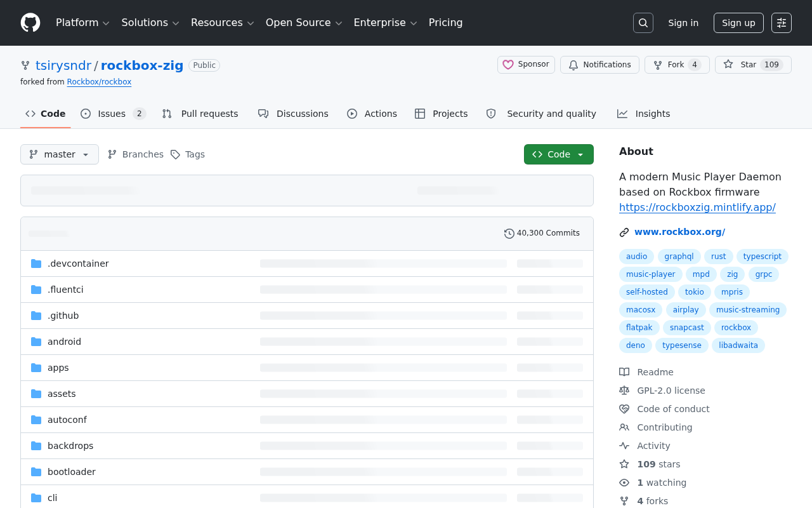Switch to the Actions tab
The width and height of the screenshot is (812, 508).
pos(372,114)
